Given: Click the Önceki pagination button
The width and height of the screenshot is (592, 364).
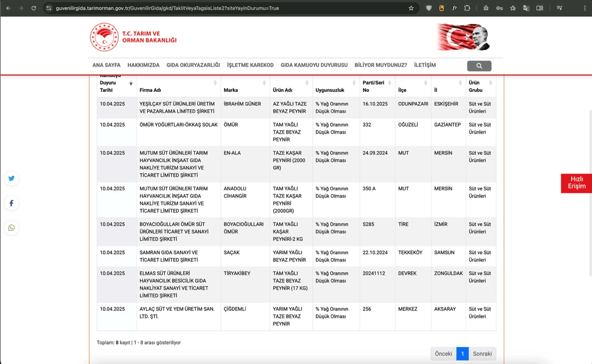Looking at the screenshot, I should [444, 354].
